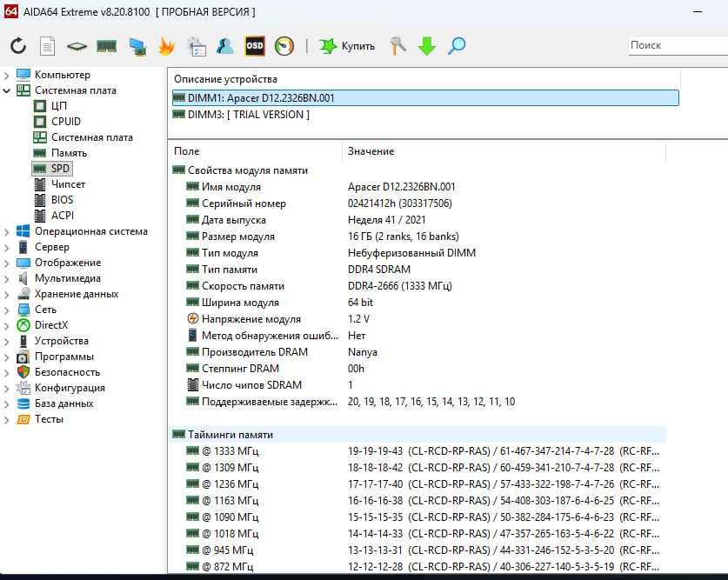Click the @ 1018 МГц timing row
This screenshot has height=580, width=728.
(x=417, y=534)
